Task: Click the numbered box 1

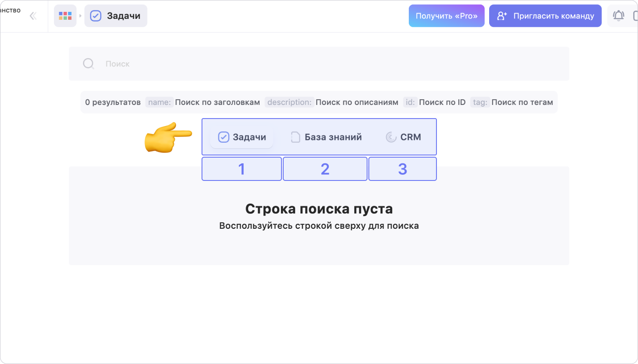Action: [x=242, y=169]
